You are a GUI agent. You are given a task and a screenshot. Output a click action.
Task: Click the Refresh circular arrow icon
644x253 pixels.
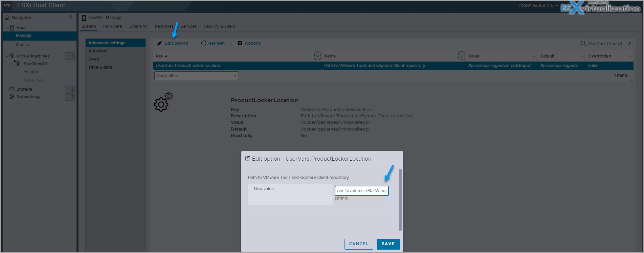[x=204, y=43]
